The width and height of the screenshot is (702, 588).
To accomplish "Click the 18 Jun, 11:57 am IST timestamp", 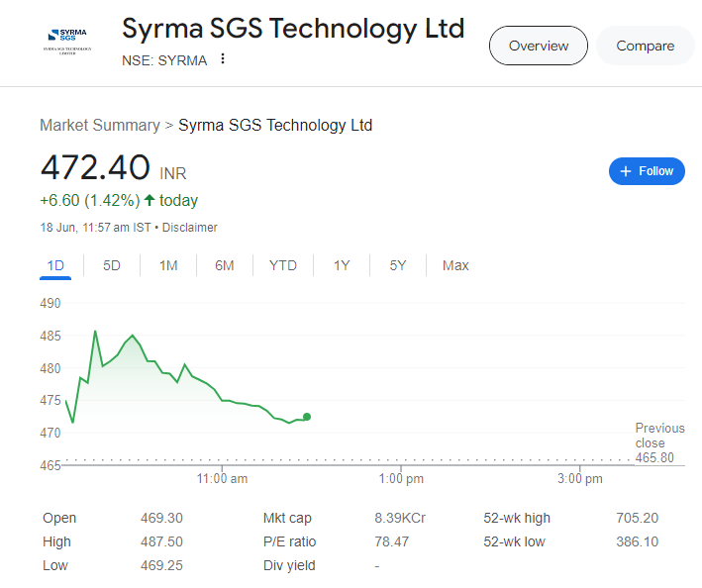I will (95, 228).
